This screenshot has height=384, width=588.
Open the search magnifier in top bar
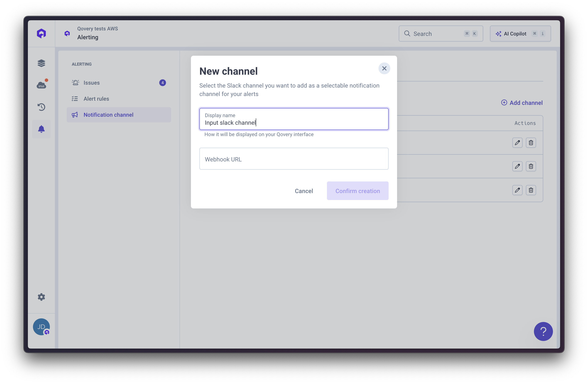point(407,34)
